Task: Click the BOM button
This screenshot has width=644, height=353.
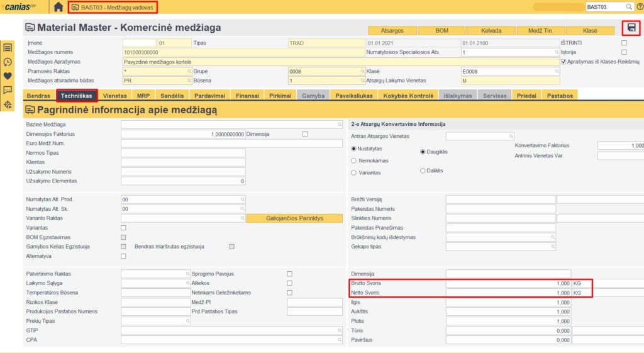Action: [x=441, y=30]
